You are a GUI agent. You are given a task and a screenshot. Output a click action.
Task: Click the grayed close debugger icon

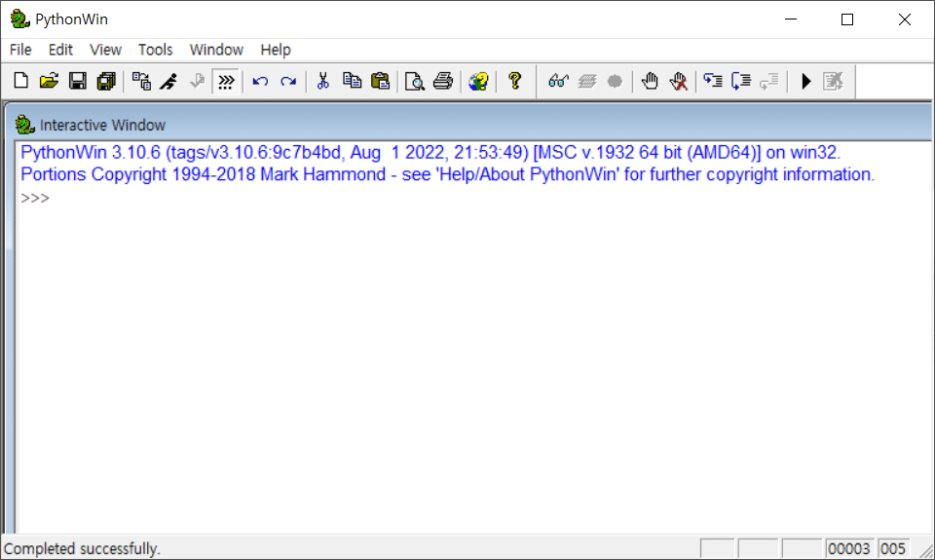click(833, 81)
